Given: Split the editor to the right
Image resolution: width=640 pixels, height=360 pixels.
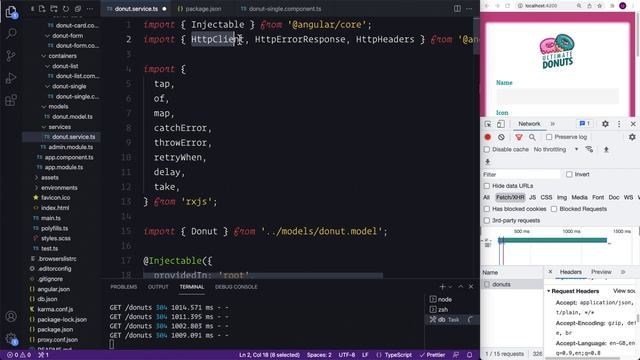Looking at the screenshot, I should tap(457, 9).
